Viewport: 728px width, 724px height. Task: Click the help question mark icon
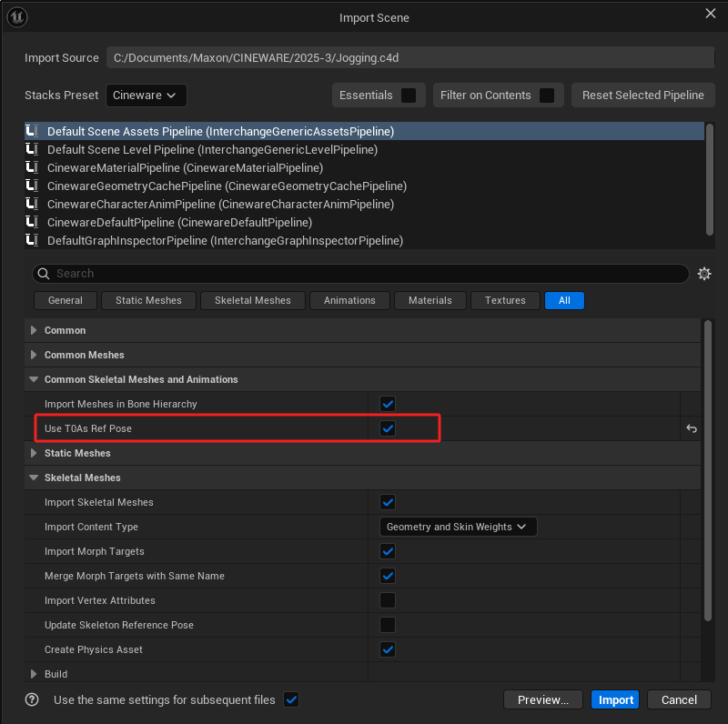pyautogui.click(x=33, y=699)
